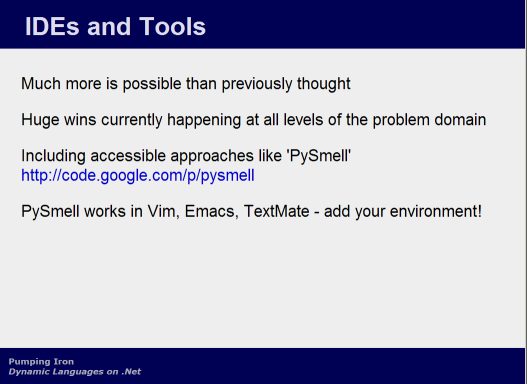Screen dimensions: 527x384
Task: Click 'add your environment!' phrase
Action: point(403,212)
